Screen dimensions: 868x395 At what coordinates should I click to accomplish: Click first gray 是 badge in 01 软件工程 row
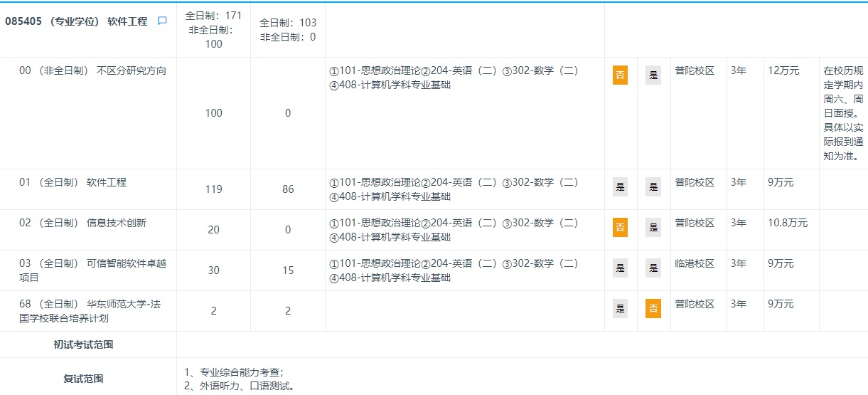coord(620,186)
